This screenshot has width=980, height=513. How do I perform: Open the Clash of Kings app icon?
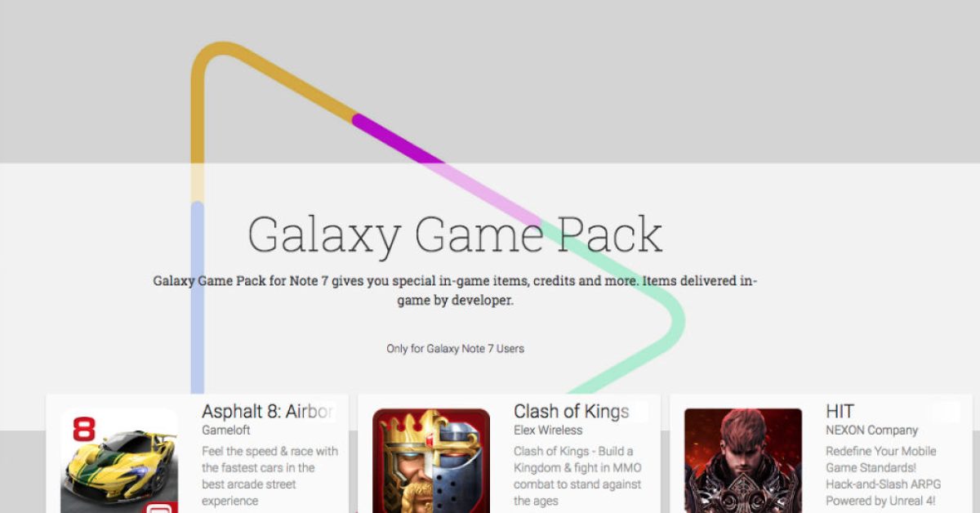(x=431, y=461)
